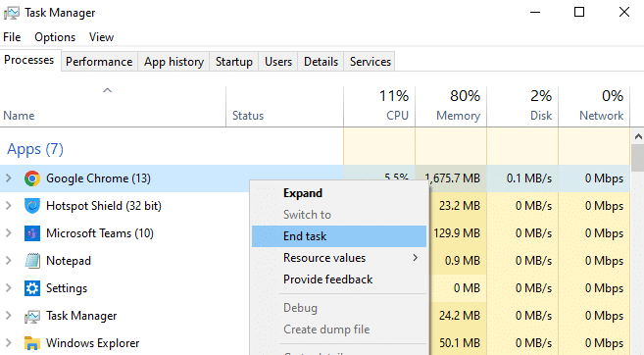Switch to the App history tab
This screenshot has width=644, height=355.
click(173, 62)
